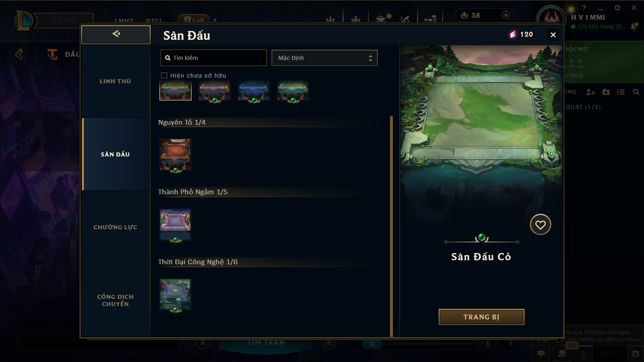
Task: Switch to the Công Dịch Chuyển tab
Action: [116, 300]
